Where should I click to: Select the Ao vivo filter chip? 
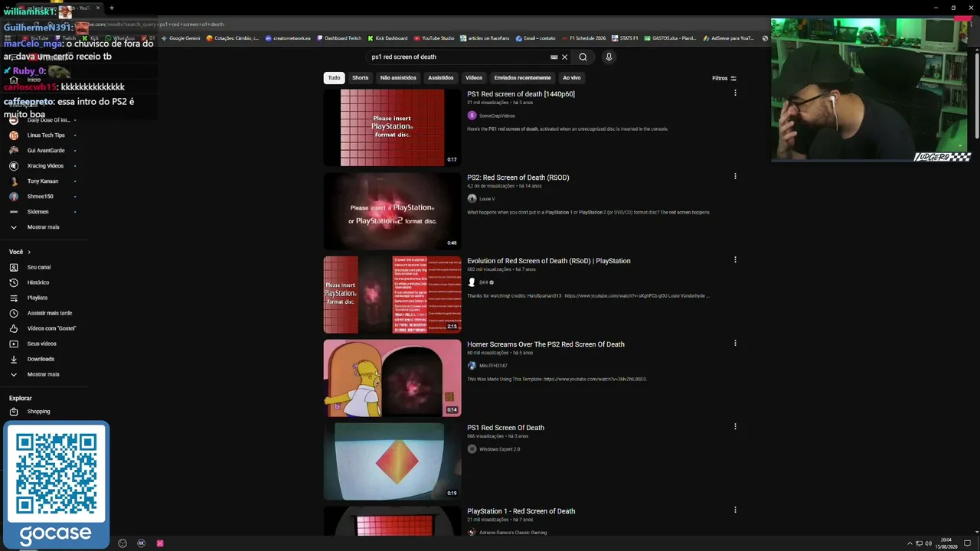[x=571, y=77]
